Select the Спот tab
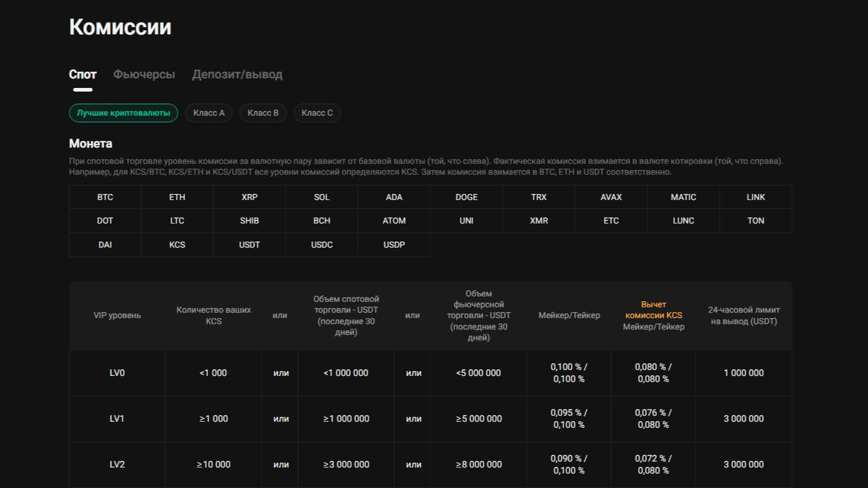The image size is (868, 488). click(83, 75)
